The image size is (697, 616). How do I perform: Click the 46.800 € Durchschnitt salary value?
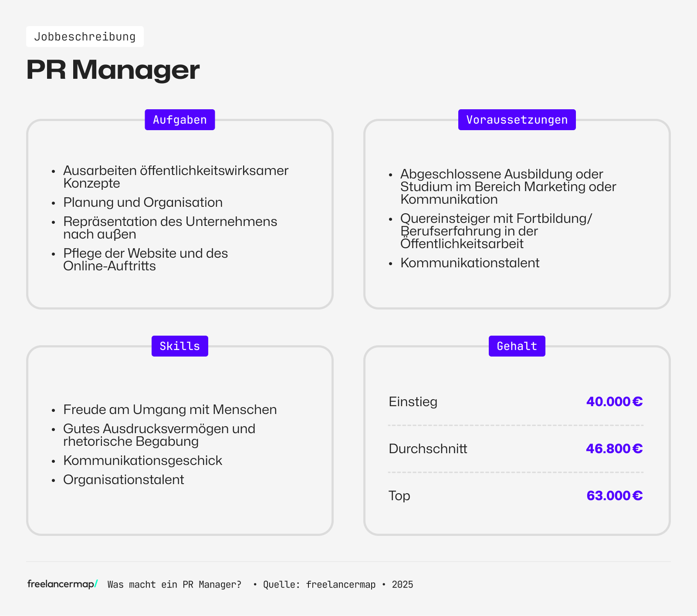(x=614, y=448)
